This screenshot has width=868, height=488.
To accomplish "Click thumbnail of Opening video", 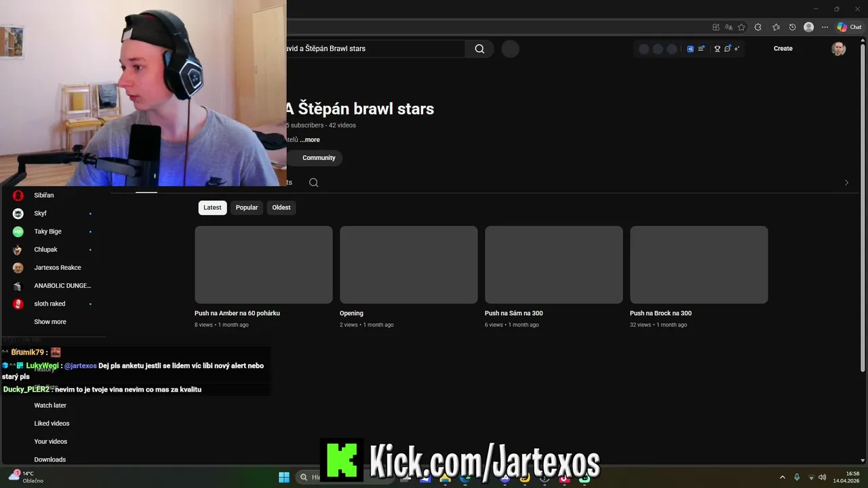I will tap(409, 265).
